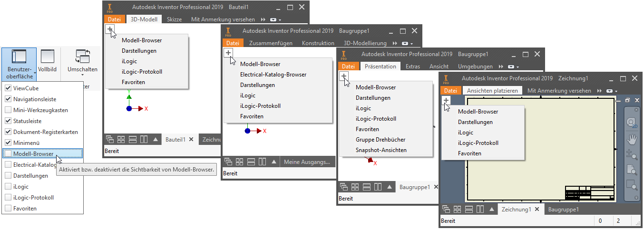Open ribbon display dropdown in Bauteil1 window

click(275, 20)
